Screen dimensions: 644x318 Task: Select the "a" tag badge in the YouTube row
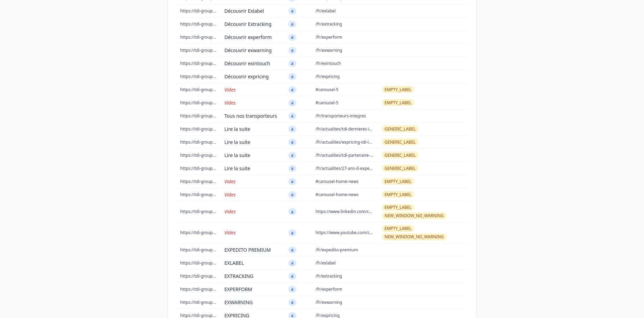click(x=292, y=233)
